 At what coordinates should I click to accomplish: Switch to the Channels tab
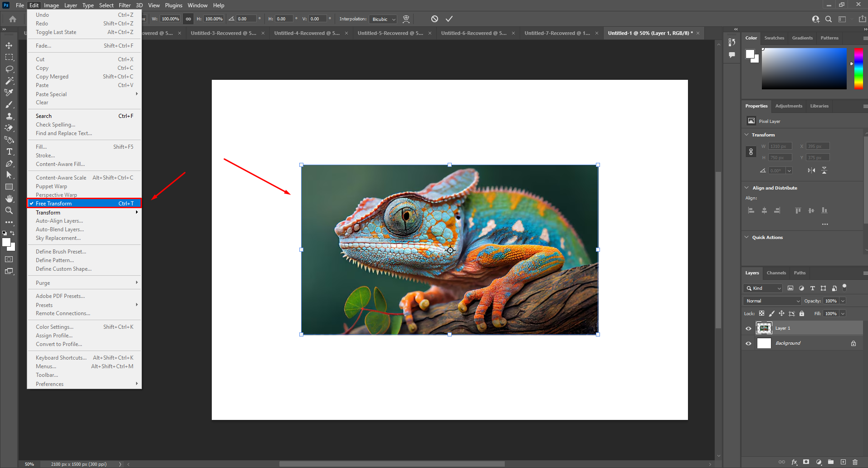coord(776,273)
